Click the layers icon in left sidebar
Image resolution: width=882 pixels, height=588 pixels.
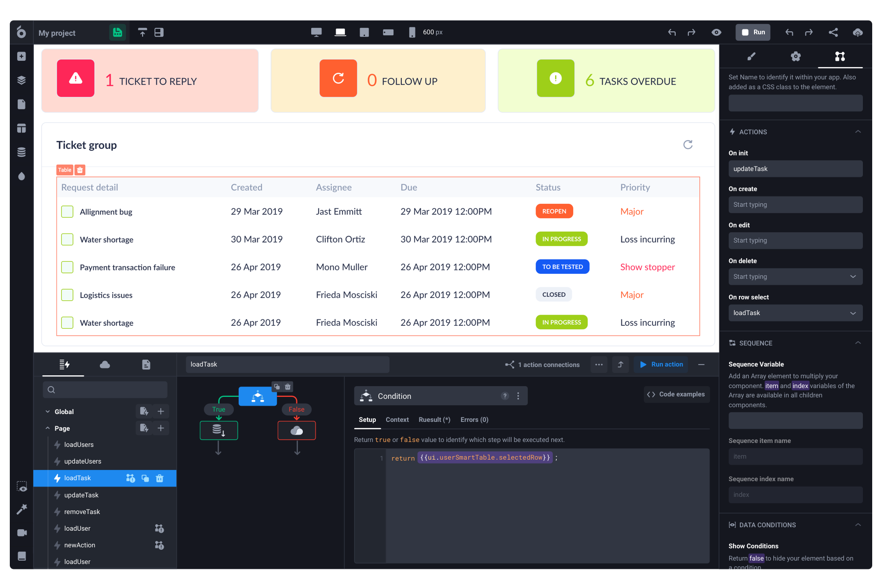22,80
